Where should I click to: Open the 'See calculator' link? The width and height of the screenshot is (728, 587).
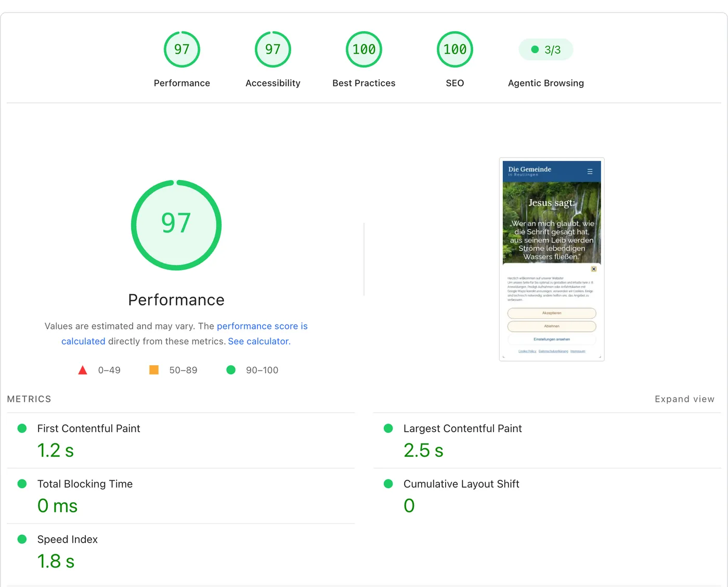click(x=258, y=341)
